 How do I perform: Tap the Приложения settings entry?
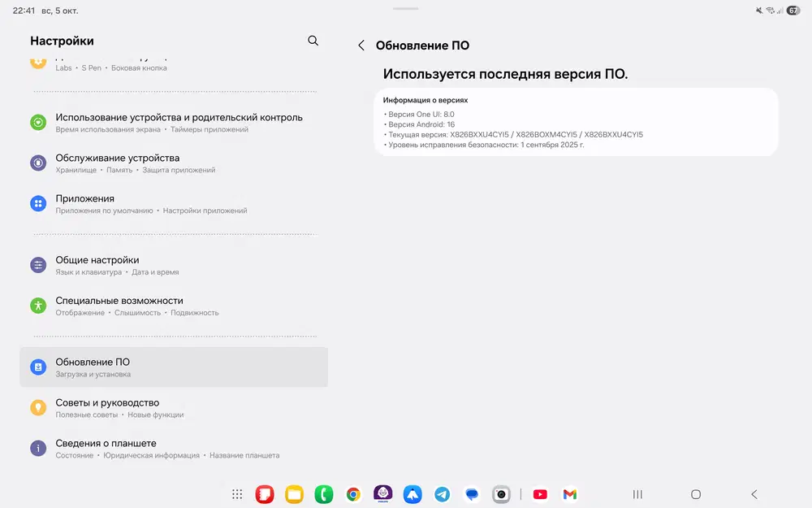pos(174,203)
